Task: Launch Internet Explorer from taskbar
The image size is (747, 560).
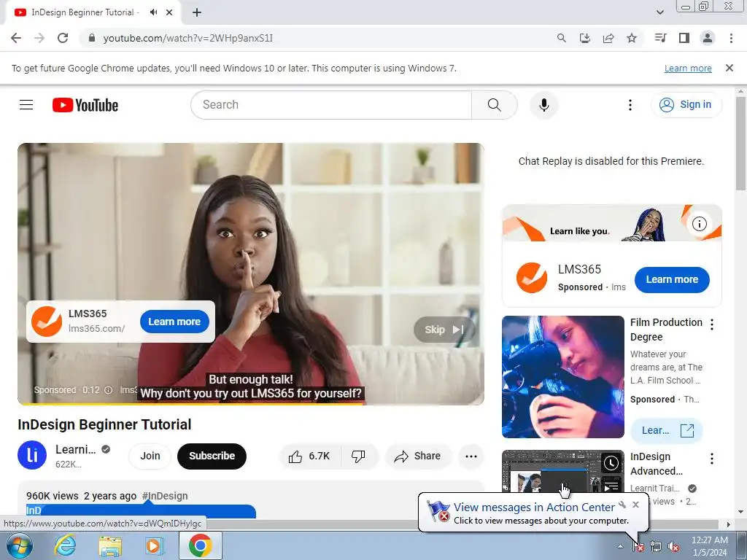Action: (x=65, y=545)
